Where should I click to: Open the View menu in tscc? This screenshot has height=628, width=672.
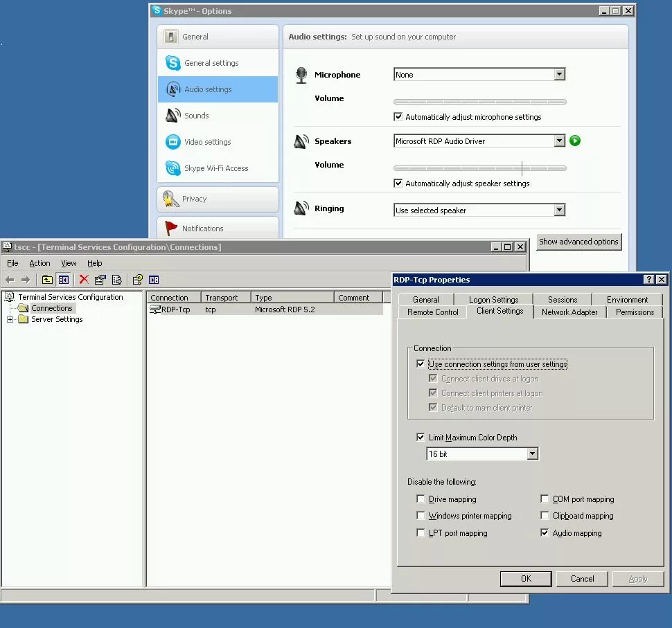coord(69,263)
